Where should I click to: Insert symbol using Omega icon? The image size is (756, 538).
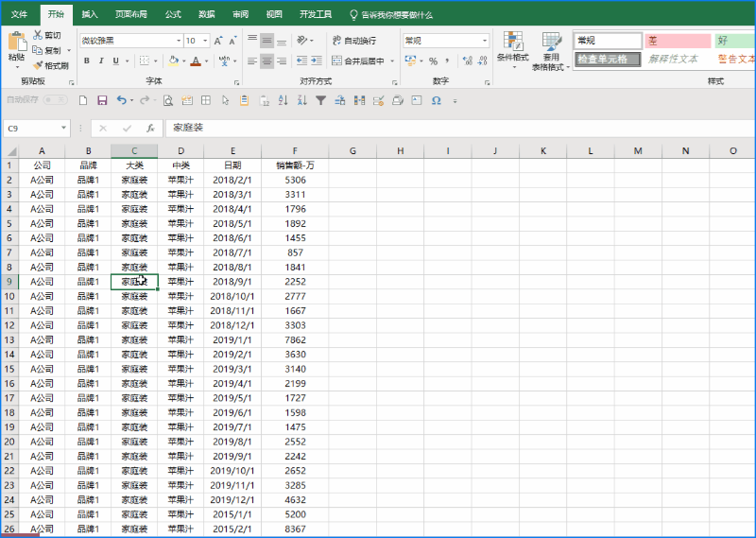[437, 100]
